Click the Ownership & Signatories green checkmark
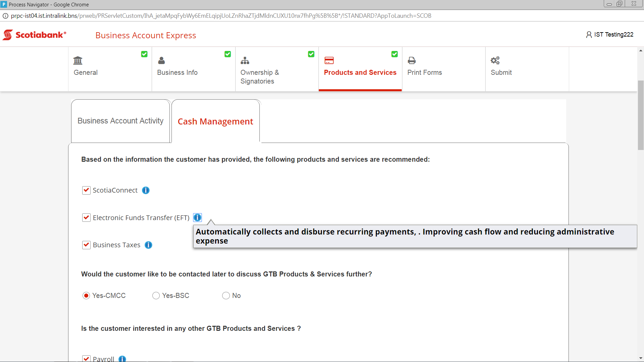The width and height of the screenshot is (644, 362). point(311,54)
